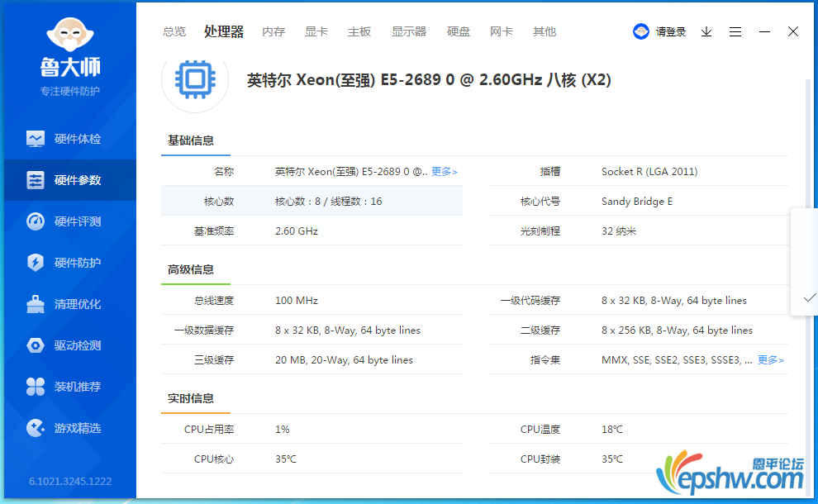Click 更多> next to instruction set
The image size is (818, 504).
[771, 360]
